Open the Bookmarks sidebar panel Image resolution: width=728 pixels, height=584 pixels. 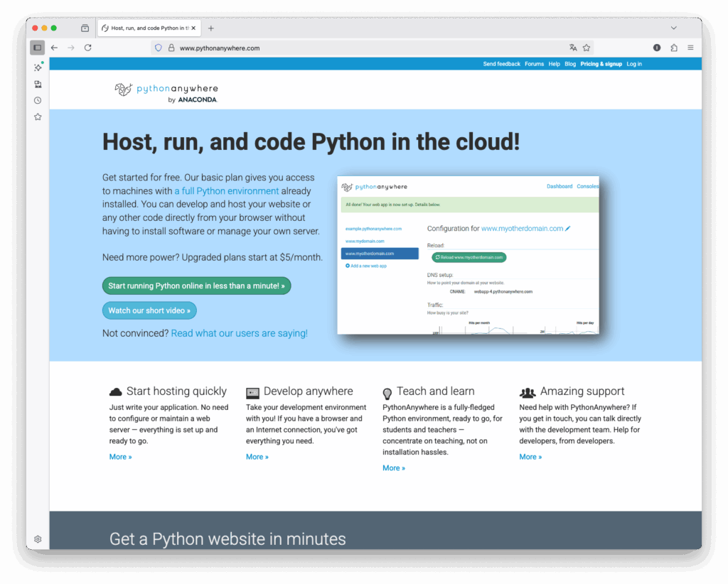(38, 117)
